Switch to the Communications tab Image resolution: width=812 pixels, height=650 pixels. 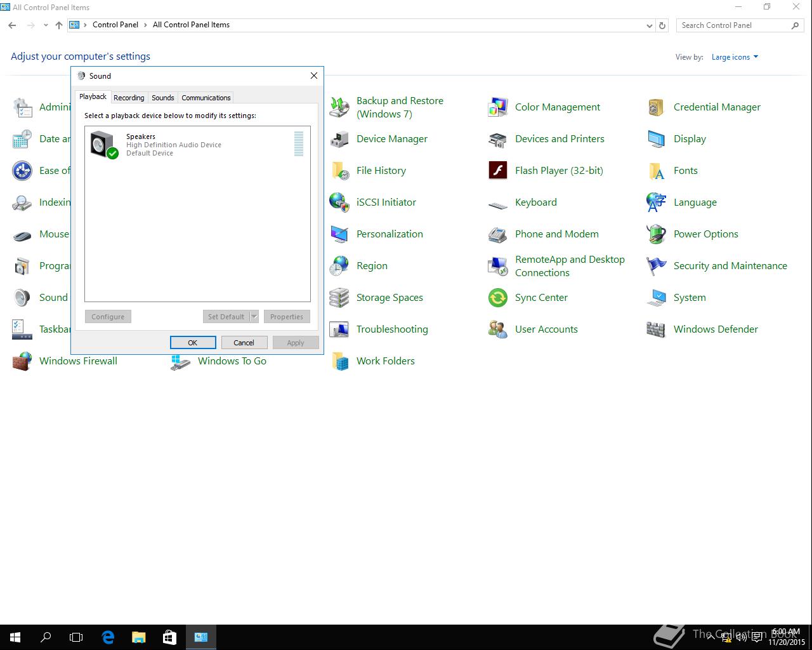coord(206,98)
